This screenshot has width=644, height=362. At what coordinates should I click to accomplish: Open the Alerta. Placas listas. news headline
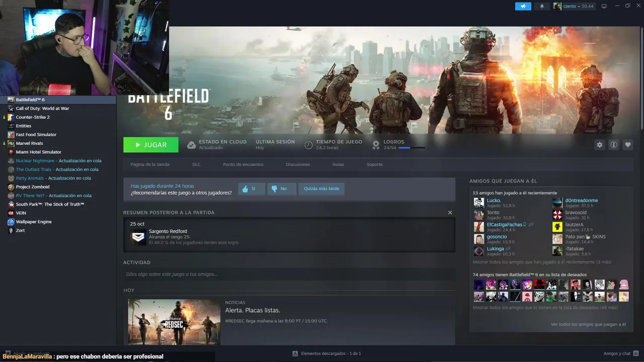tap(253, 310)
